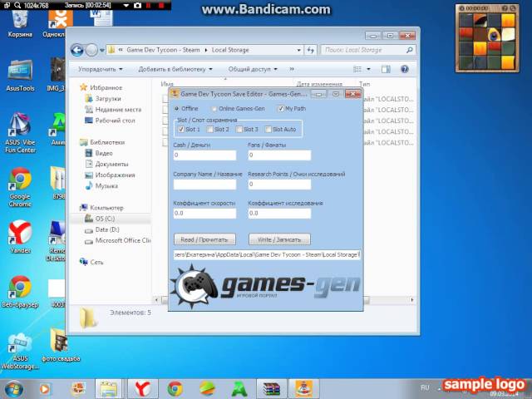Screen dimensions: 532x399
Task: Enable the Slot Auto checkbox
Action: pos(268,130)
